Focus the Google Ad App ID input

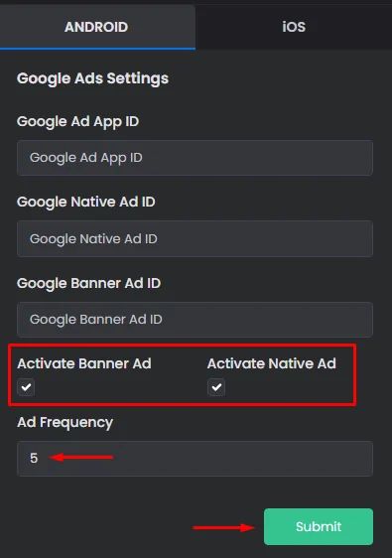point(195,158)
